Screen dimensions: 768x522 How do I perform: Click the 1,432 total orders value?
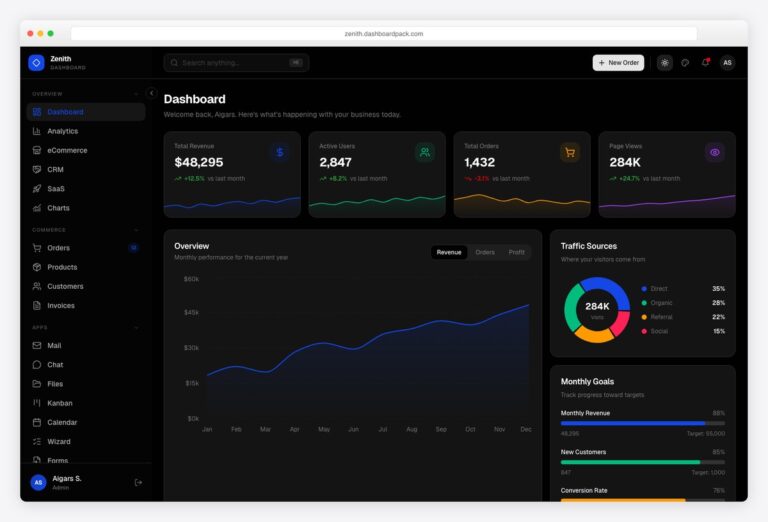(480, 162)
